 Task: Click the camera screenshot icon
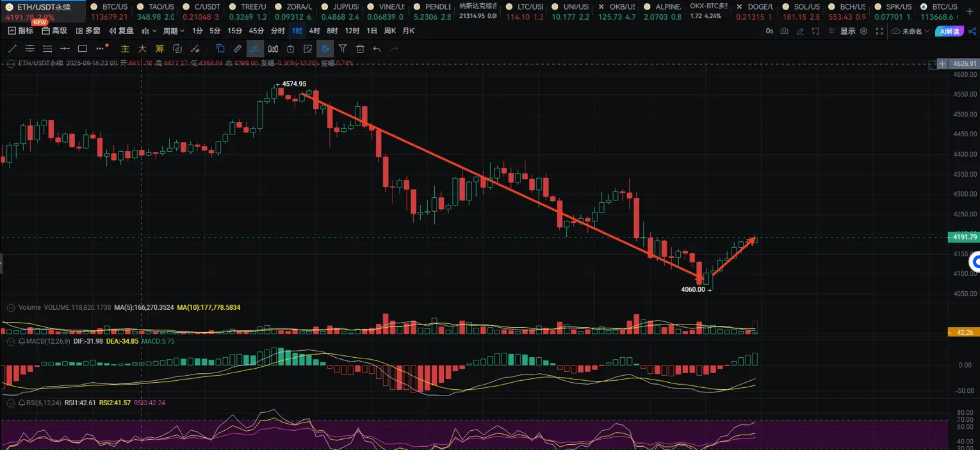784,31
